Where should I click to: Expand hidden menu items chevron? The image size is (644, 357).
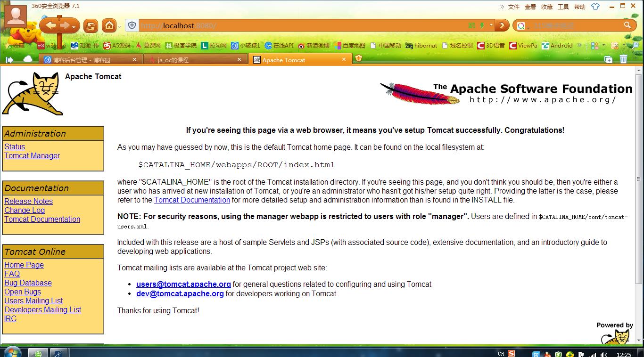[502, 7]
